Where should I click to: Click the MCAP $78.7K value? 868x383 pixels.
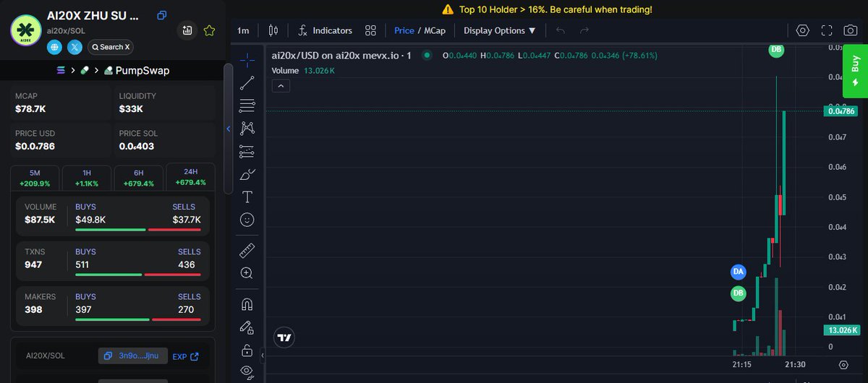(x=30, y=108)
